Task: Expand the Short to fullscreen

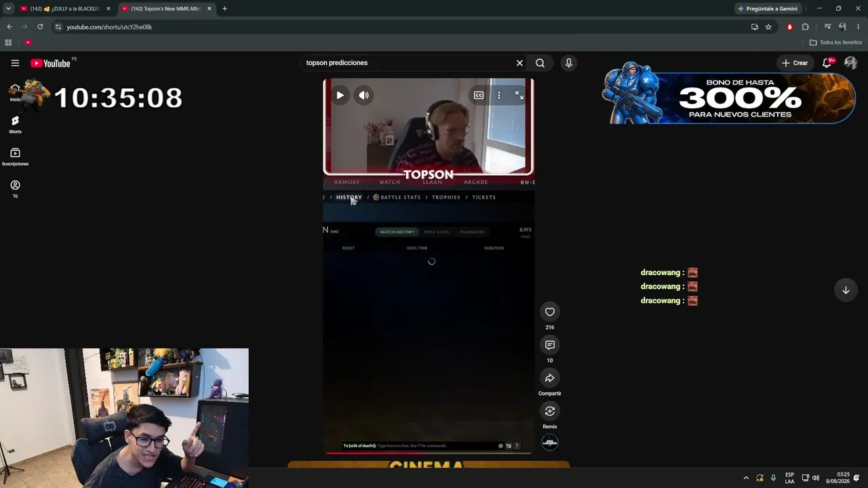Action: (519, 96)
